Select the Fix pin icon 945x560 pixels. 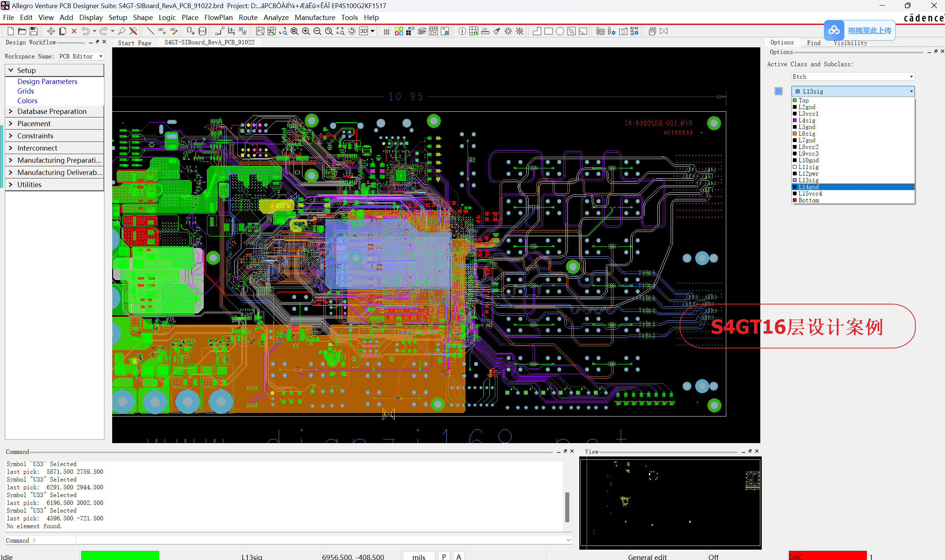[x=121, y=31]
